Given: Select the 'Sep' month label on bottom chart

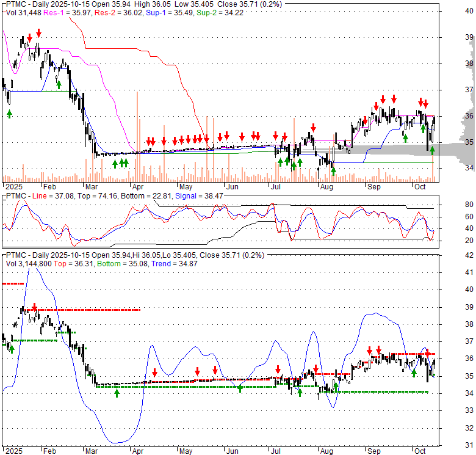Looking at the screenshot, I should (374, 451).
